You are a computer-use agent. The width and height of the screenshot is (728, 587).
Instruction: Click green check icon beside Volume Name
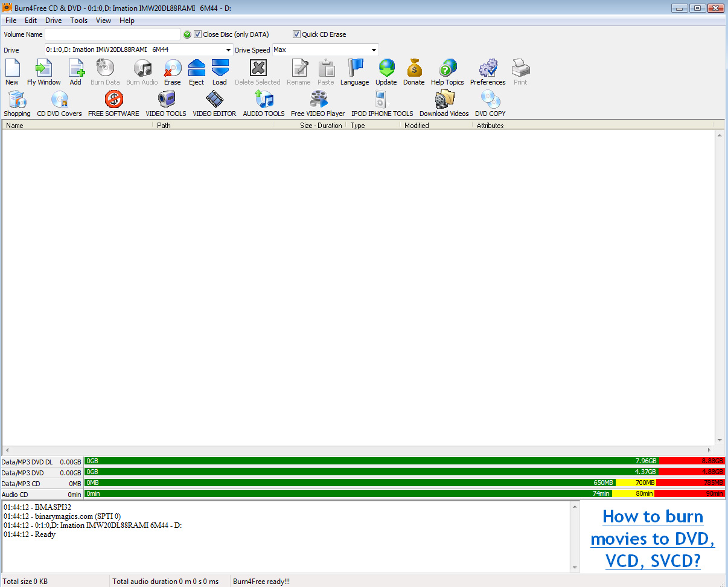(187, 34)
